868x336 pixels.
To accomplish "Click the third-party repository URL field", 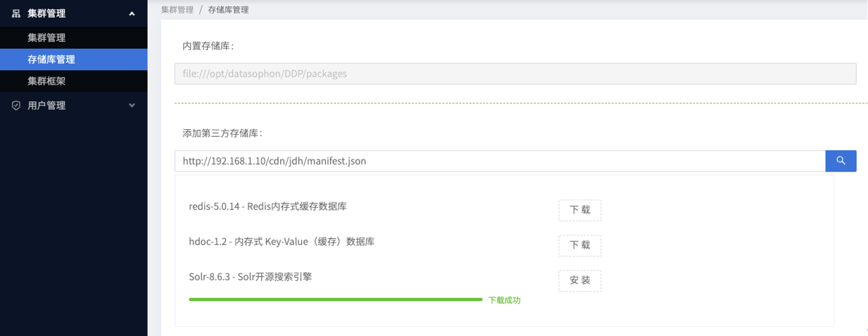I will 500,161.
